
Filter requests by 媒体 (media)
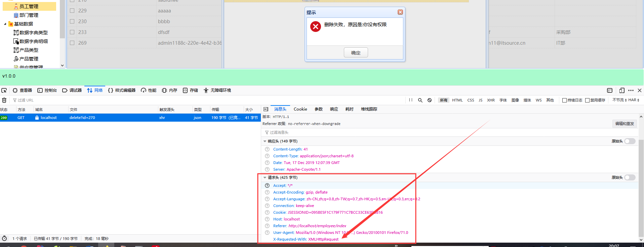click(x=527, y=100)
